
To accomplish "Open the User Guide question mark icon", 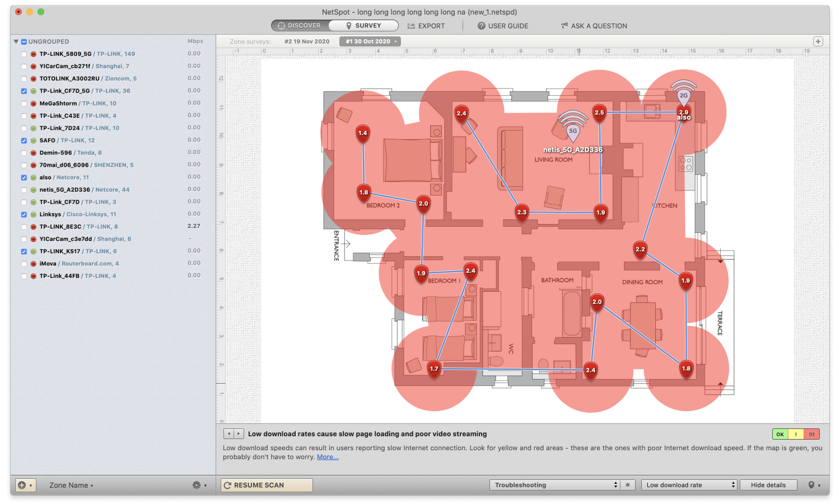I will (481, 26).
